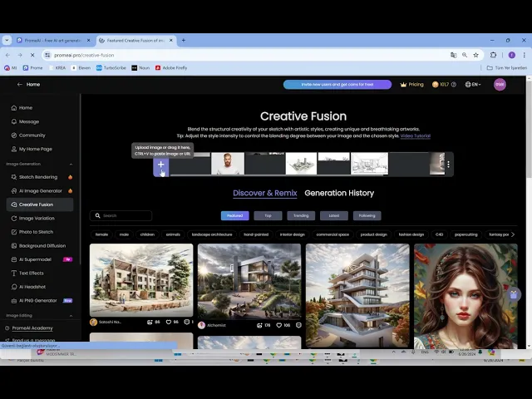The height and width of the screenshot is (399, 532).
Task: Open AI Image Generator tool
Action: click(x=40, y=191)
